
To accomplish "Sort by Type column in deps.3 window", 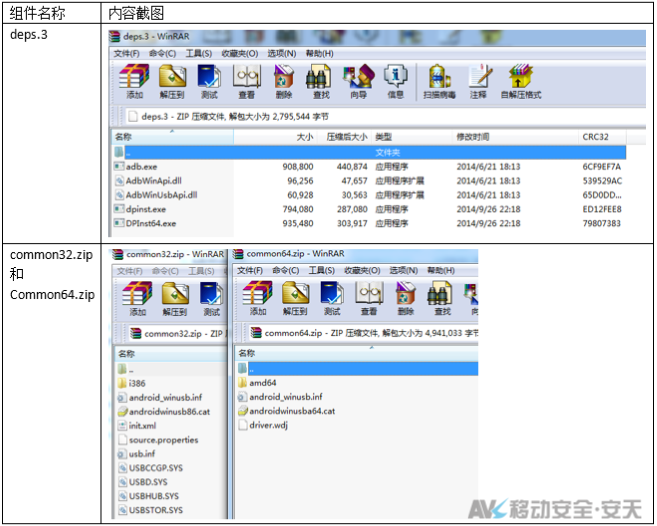I will 412,137.
